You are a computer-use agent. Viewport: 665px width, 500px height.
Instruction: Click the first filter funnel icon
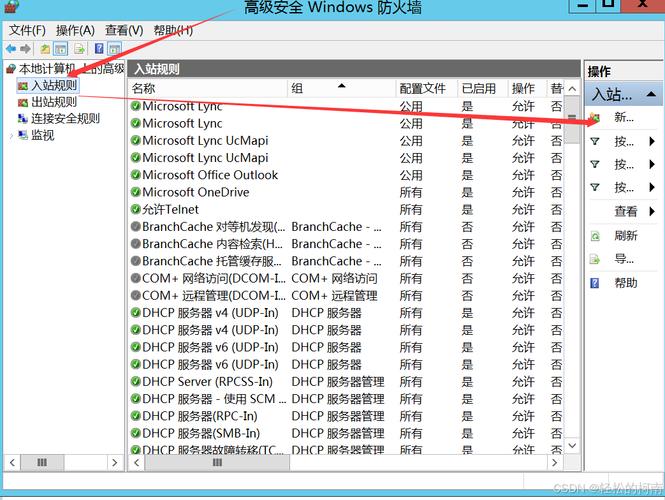click(x=595, y=141)
